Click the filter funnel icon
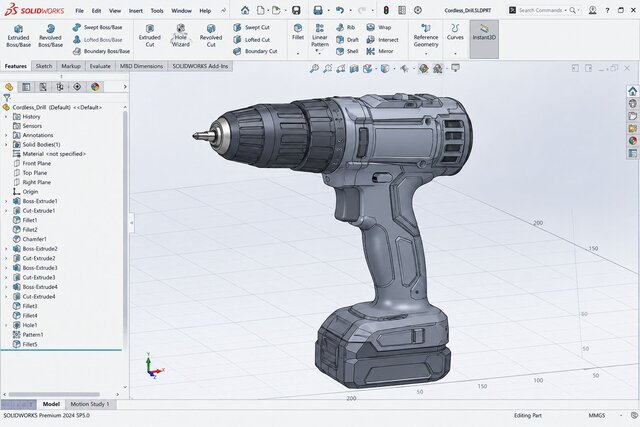 (x=7, y=98)
